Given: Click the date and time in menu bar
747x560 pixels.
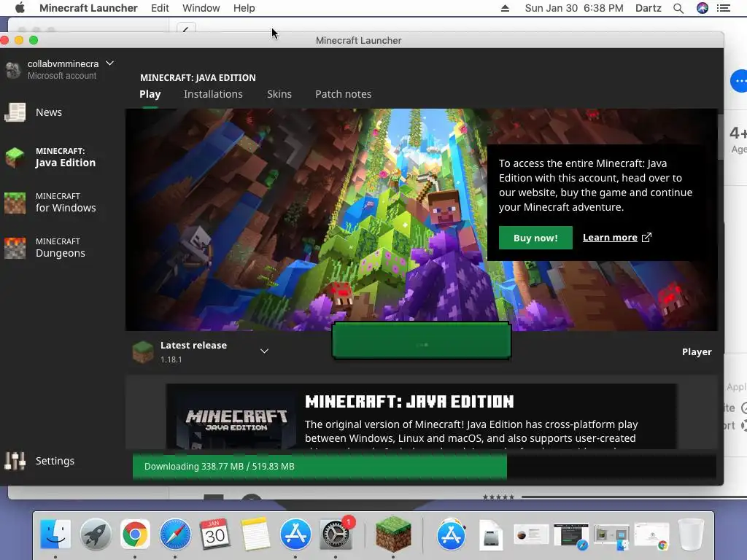Looking at the screenshot, I should [574, 8].
